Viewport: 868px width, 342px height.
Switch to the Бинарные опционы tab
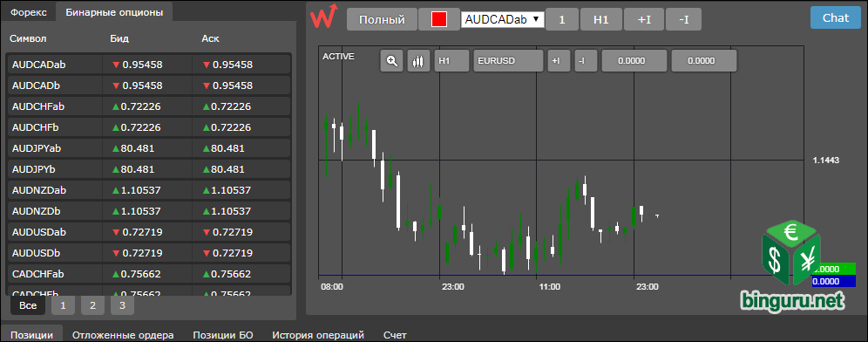coord(114,12)
